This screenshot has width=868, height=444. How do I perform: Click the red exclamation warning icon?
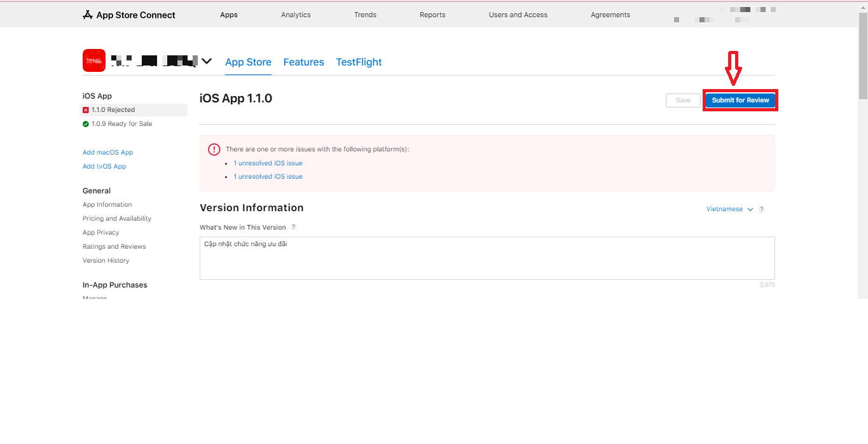click(214, 149)
